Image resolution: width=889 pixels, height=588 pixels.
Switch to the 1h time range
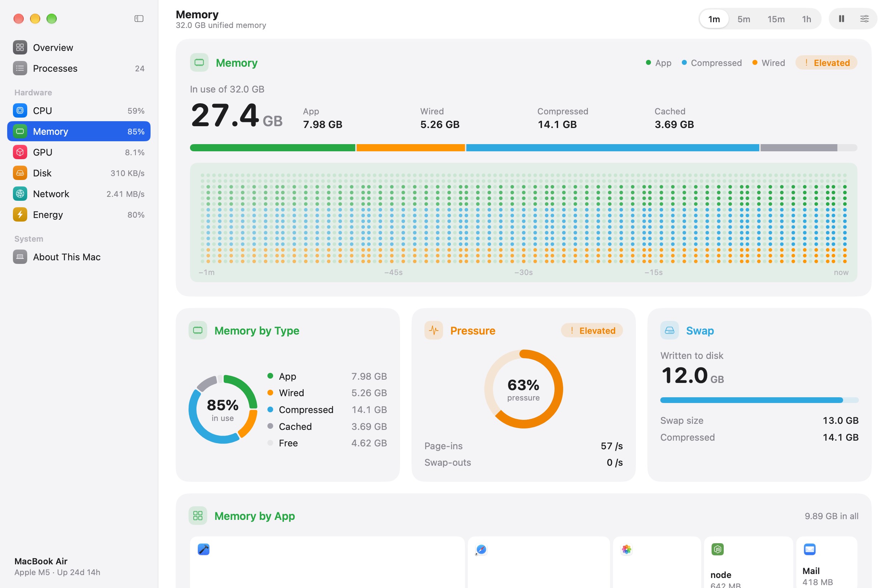coord(807,19)
